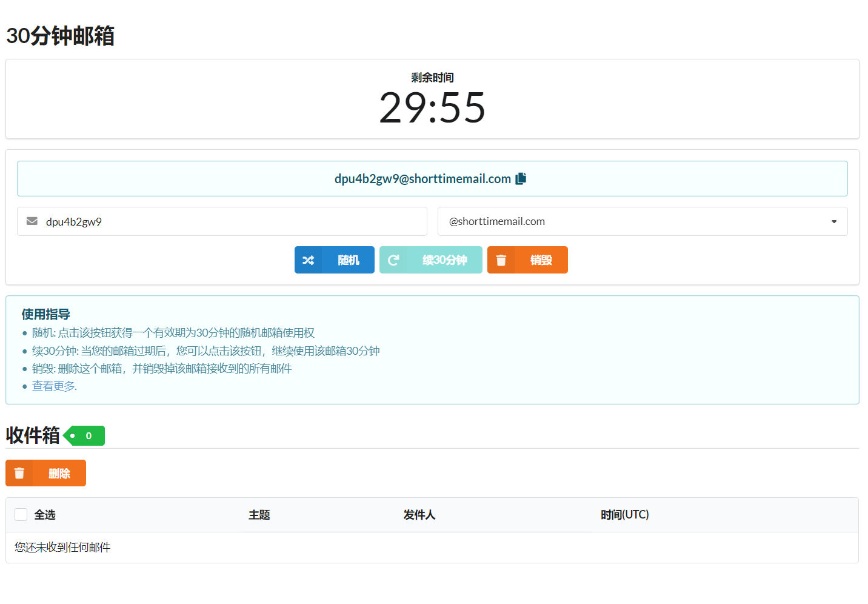Click the 29:55 countdown timer

(x=433, y=108)
